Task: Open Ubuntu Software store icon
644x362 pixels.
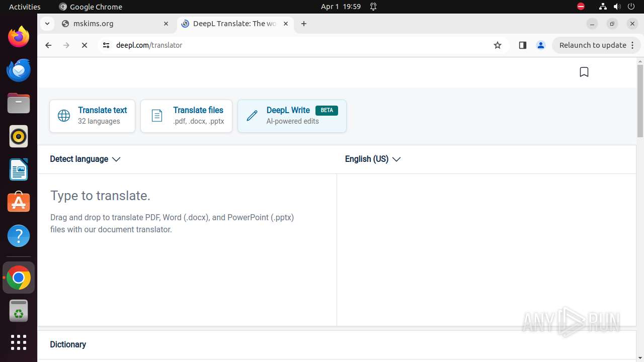Action: [19, 203]
